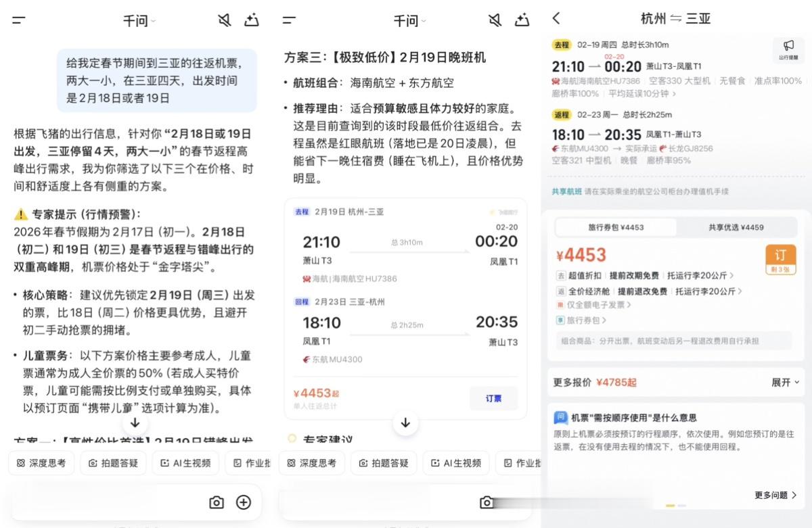Viewport: 812px width, 528px height.
Task: Select the yellow 去程 tag for 02-19
Action: (562, 45)
